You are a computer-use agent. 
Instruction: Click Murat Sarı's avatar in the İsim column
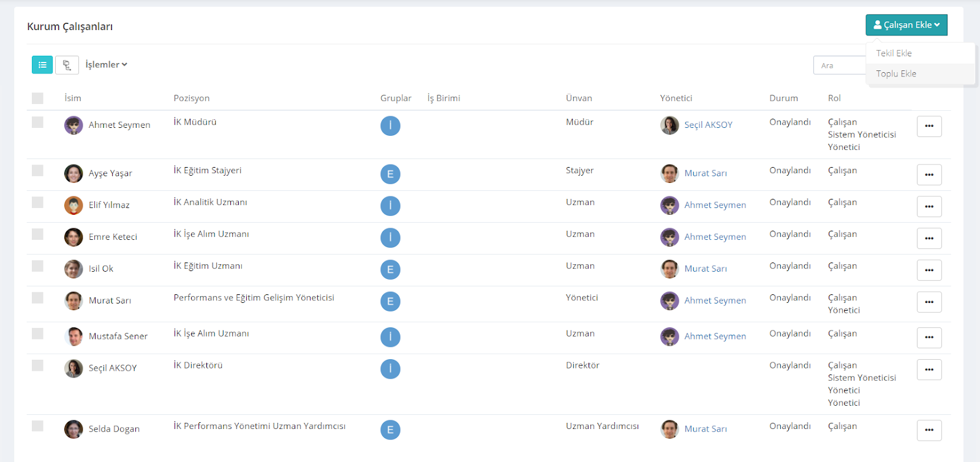coord(73,301)
